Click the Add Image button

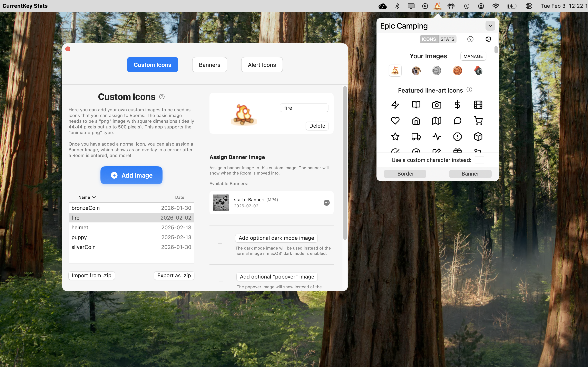tap(131, 175)
